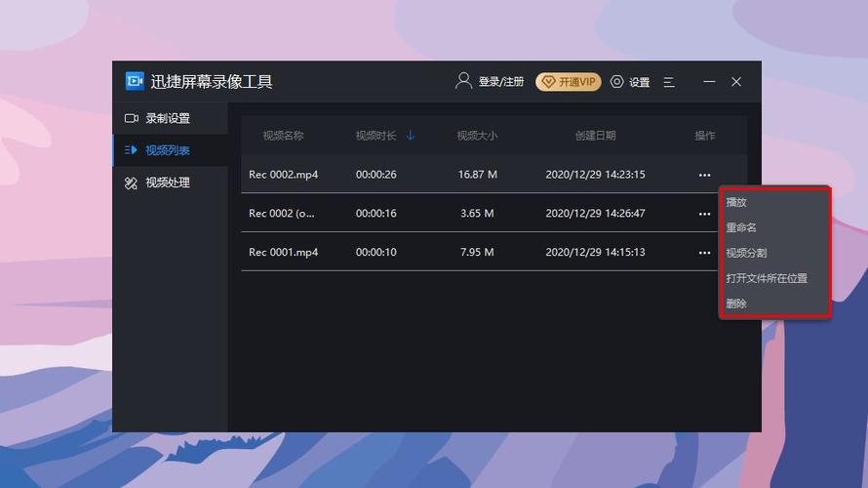Image resolution: width=868 pixels, height=488 pixels.
Task: Select the Rec 0001.mp4 file name
Action: 284,252
